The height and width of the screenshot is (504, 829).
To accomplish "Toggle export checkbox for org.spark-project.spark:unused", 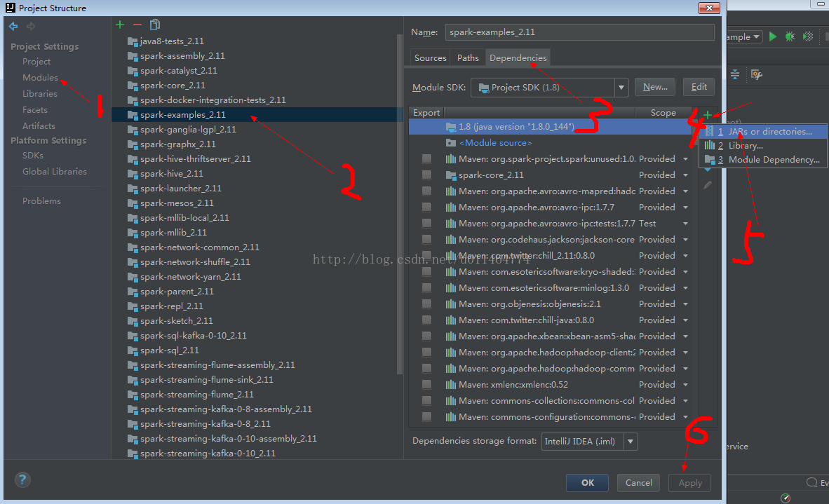I will (x=426, y=159).
